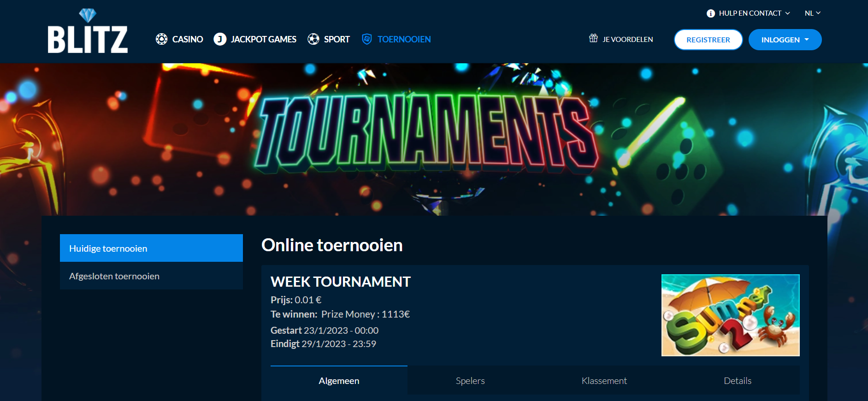Open the Casino menu
Viewport: 868px width, 401px height.
[188, 39]
